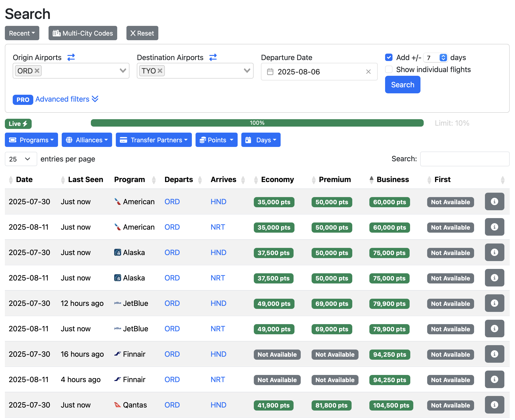The width and height of the screenshot is (515, 420).
Task: Uncheck the Add +/- days checkbox
Action: 389,57
